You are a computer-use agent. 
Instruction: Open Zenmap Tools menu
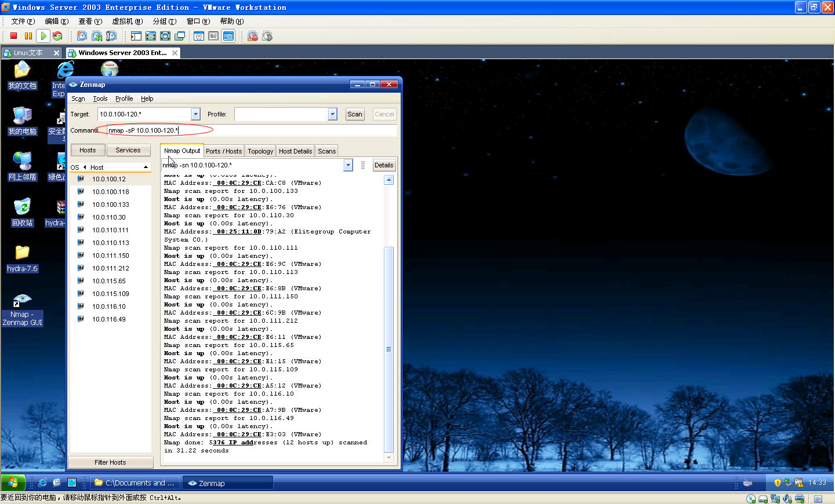click(x=100, y=98)
